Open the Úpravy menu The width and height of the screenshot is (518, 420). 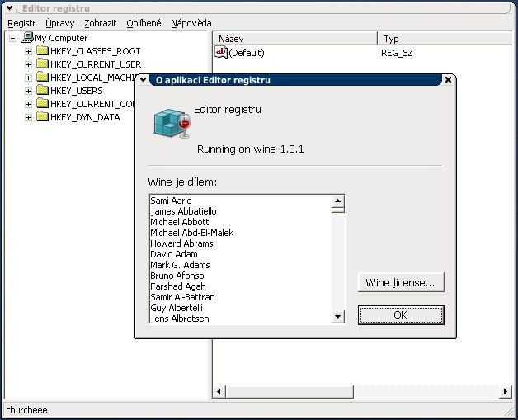pos(59,23)
